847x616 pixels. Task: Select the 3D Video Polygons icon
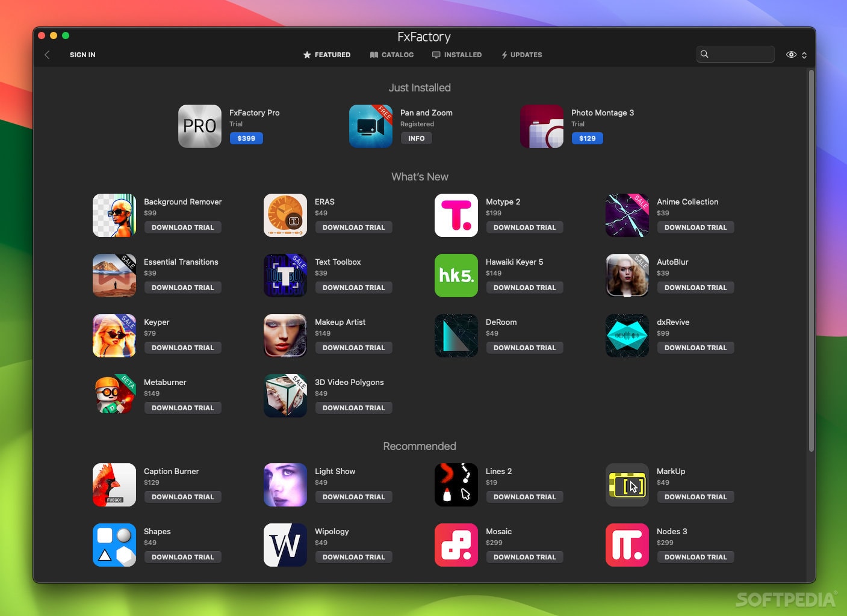point(285,396)
